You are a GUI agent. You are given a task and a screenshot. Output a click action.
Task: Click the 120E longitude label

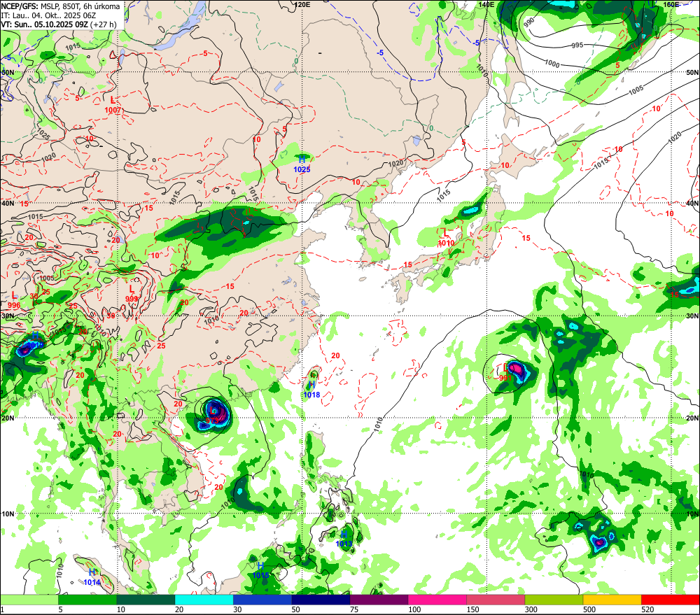coord(302,4)
